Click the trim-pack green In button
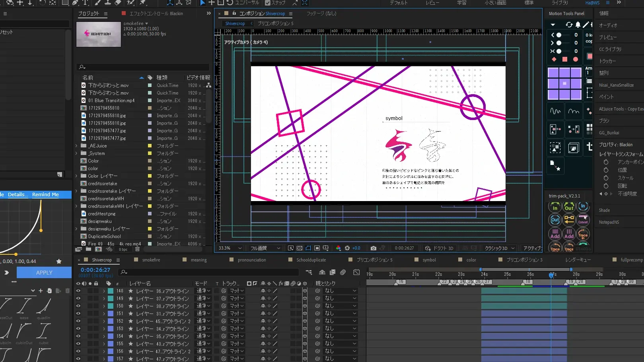 coord(555,207)
